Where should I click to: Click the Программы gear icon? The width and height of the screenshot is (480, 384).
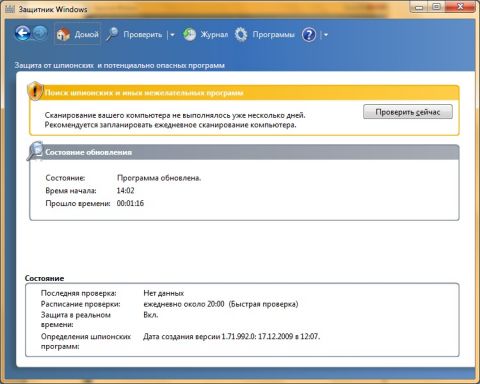click(x=241, y=34)
